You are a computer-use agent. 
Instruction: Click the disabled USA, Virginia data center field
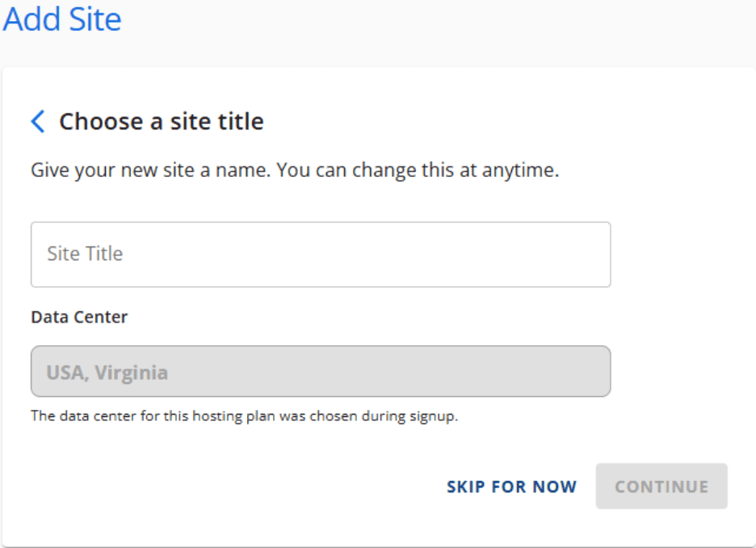[x=321, y=371]
